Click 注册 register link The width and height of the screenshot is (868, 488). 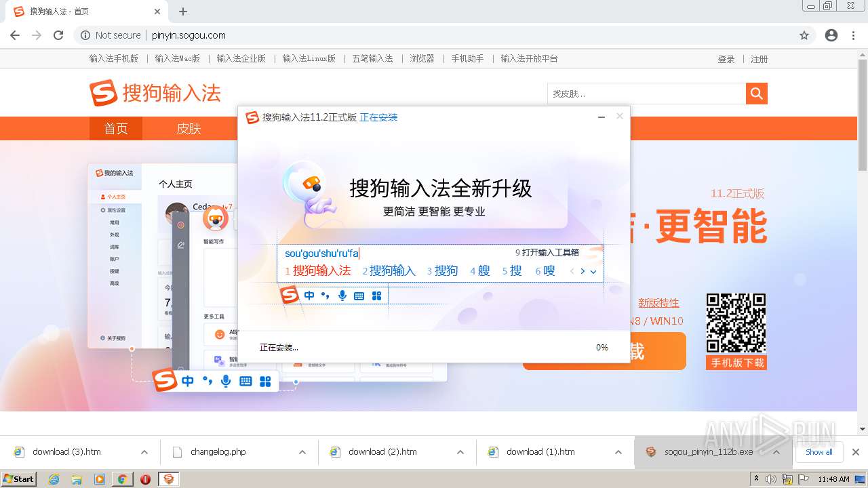759,60
